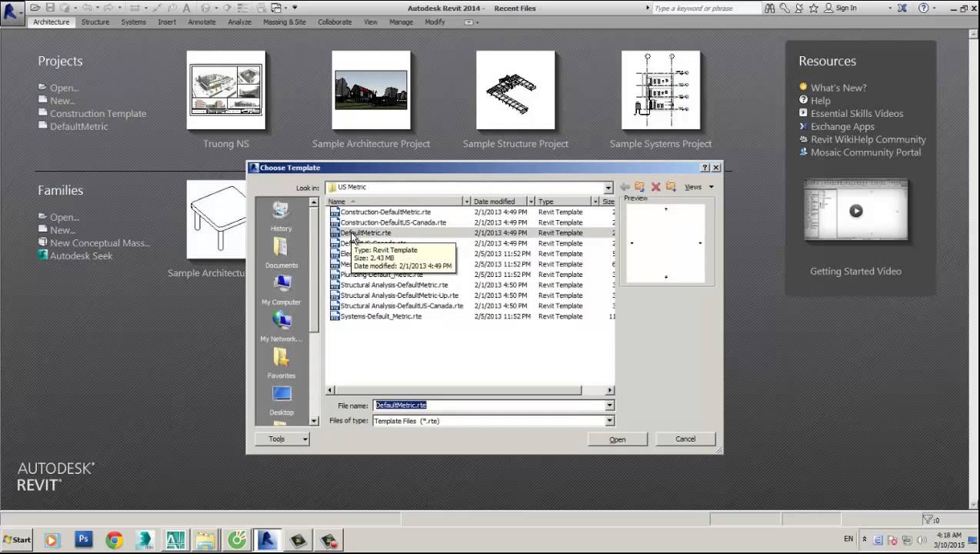Open the Massing & Site ribbon tab
980x554 pixels.
[285, 22]
